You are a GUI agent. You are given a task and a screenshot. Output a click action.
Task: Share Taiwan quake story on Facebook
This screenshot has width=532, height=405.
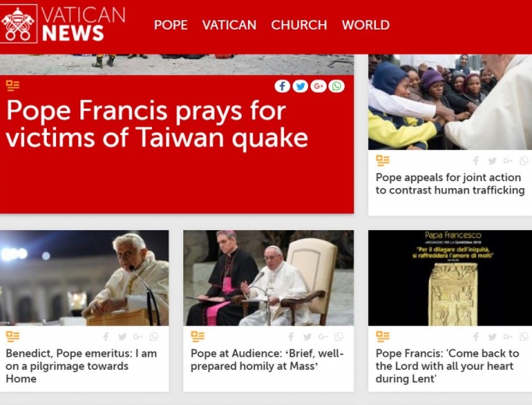[282, 86]
